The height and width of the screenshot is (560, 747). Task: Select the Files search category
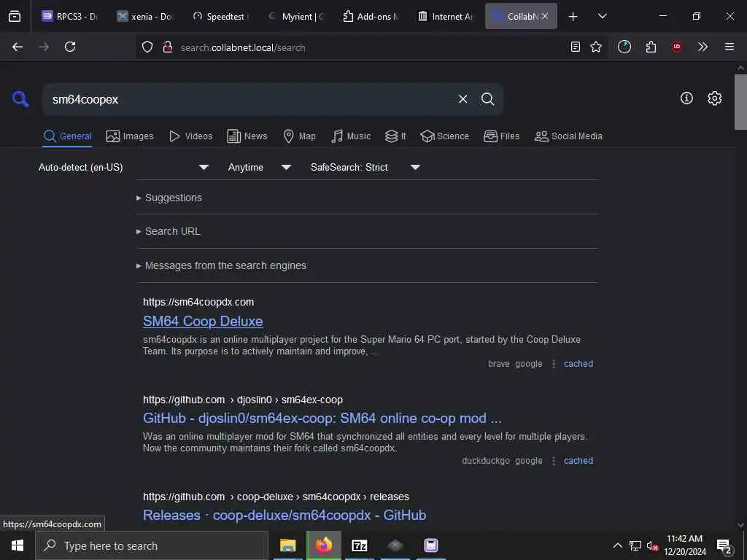pyautogui.click(x=501, y=136)
